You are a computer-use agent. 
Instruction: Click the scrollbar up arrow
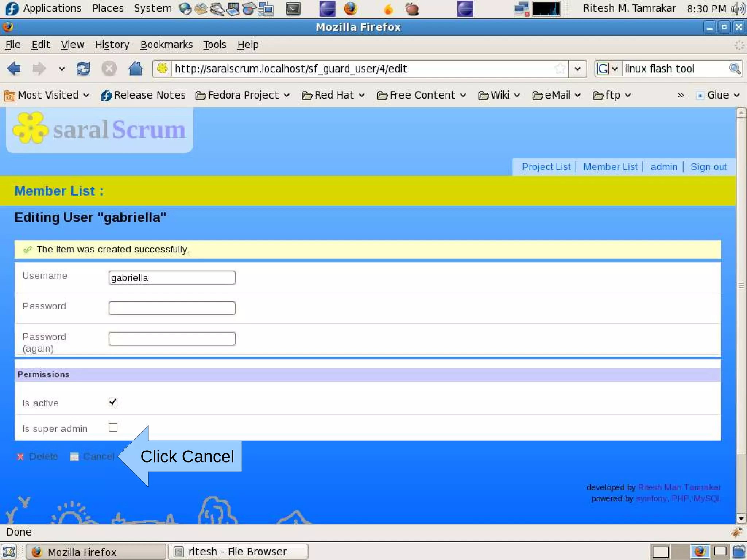741,113
